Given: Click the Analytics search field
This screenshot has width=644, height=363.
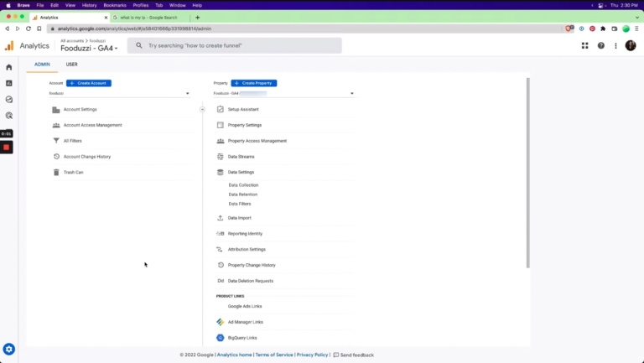Looking at the screenshot, I should (235, 45).
